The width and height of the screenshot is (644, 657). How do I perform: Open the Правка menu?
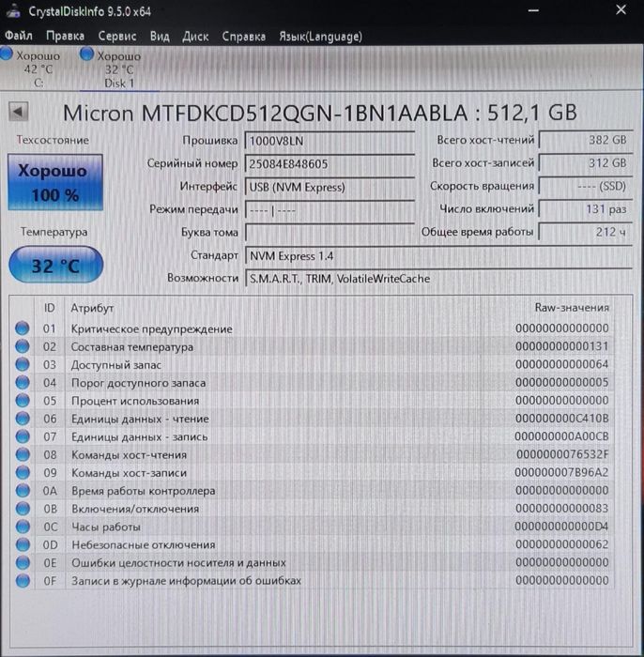pyautogui.click(x=65, y=36)
